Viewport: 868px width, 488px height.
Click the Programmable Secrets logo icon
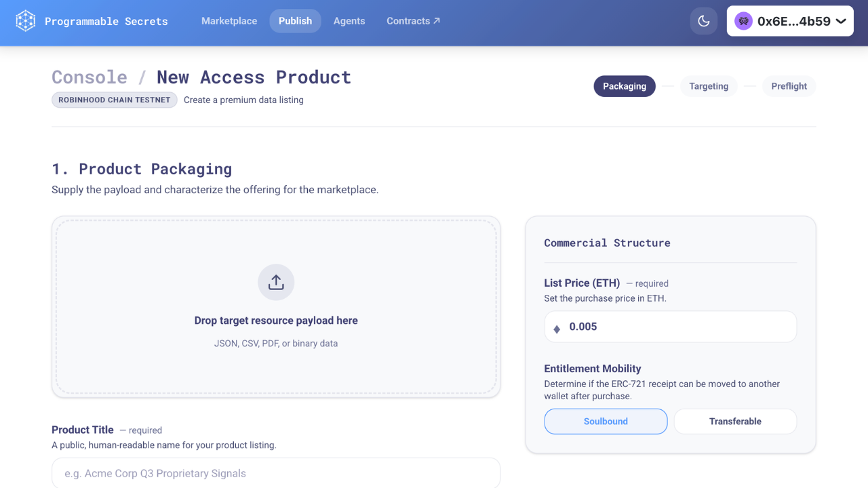click(x=26, y=21)
